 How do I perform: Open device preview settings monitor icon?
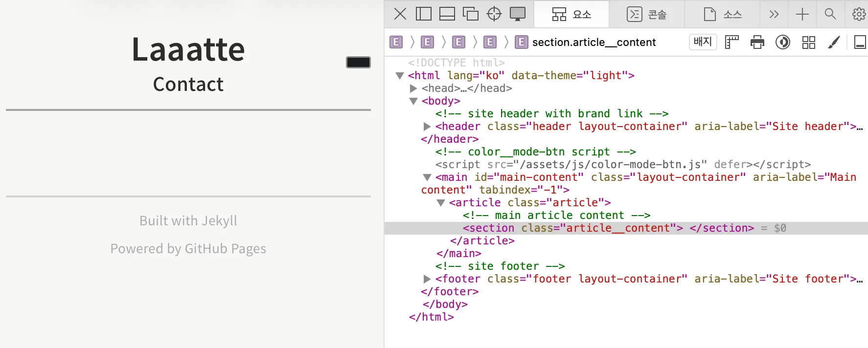point(518,14)
